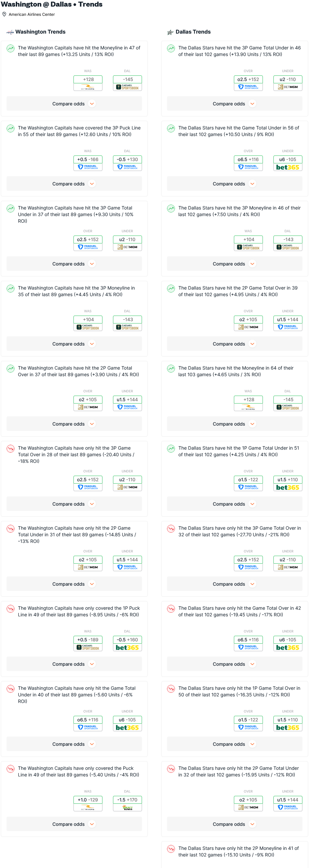Click red downtrend icon on Stars 2P Moneyline trend
The height and width of the screenshot is (868, 309).
coord(171,849)
